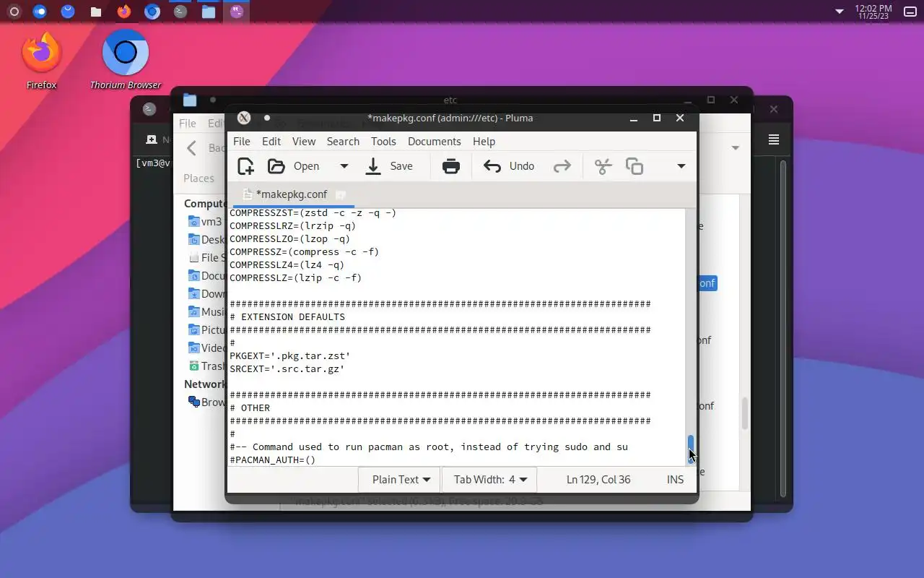924x578 pixels.
Task: Open the Tools menu
Action: pyautogui.click(x=383, y=141)
